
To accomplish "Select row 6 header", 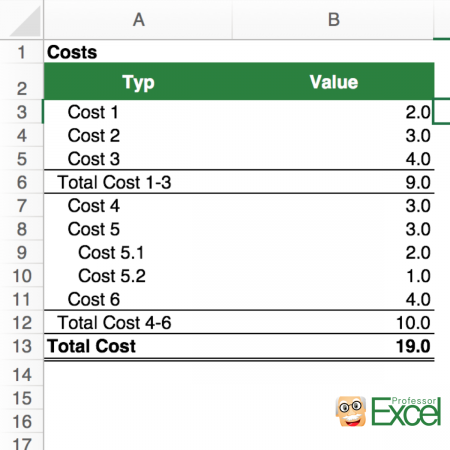I will pyautogui.click(x=22, y=182).
